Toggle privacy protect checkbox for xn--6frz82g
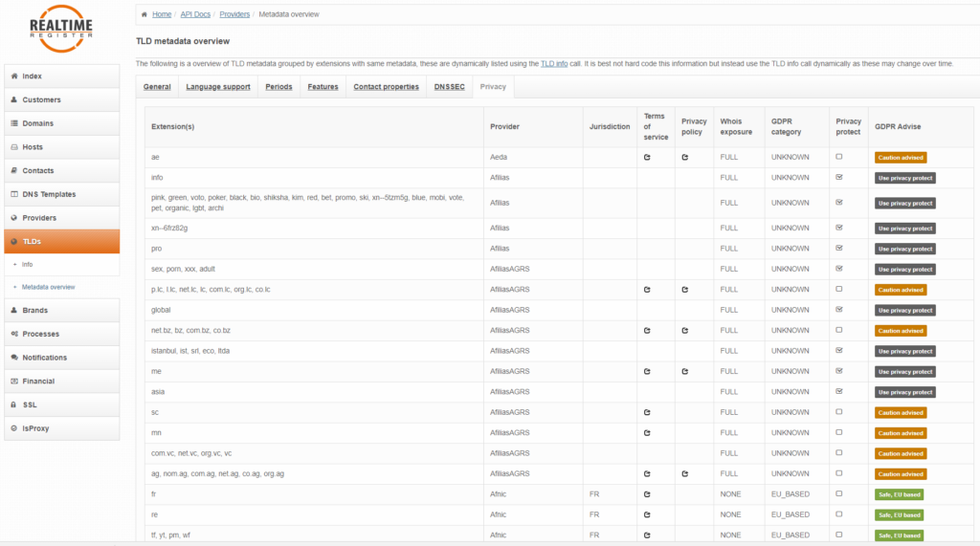 pos(839,228)
